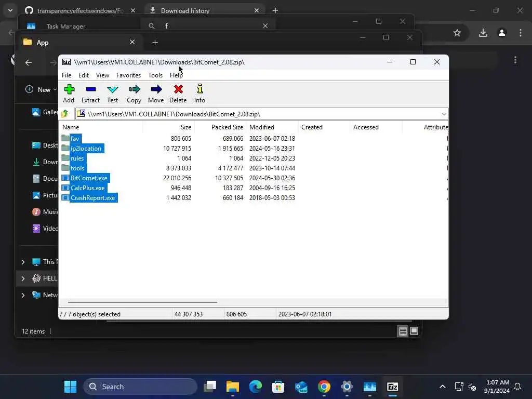Open Music in File Explorer sidebar
The width and height of the screenshot is (532, 399).
coord(45,212)
